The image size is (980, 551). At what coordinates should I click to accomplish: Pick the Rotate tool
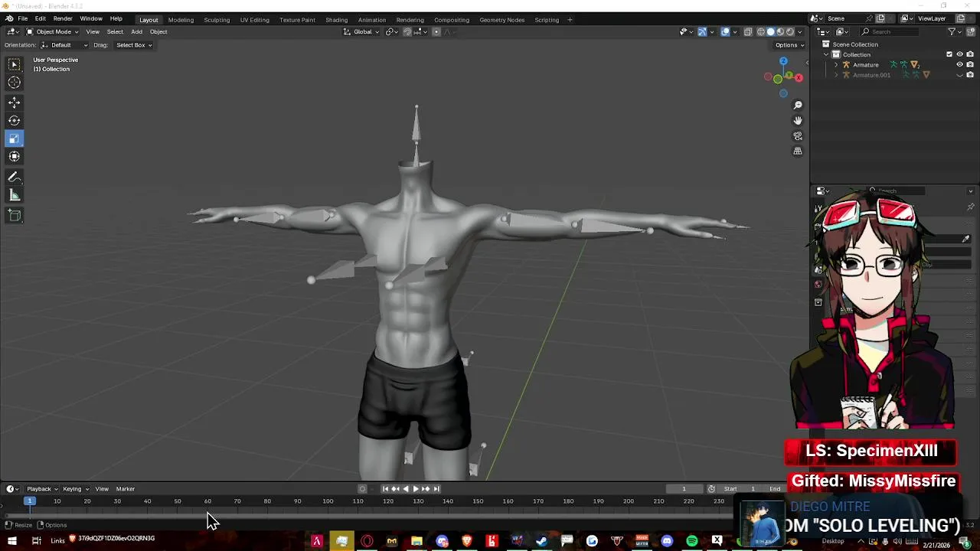click(15, 120)
